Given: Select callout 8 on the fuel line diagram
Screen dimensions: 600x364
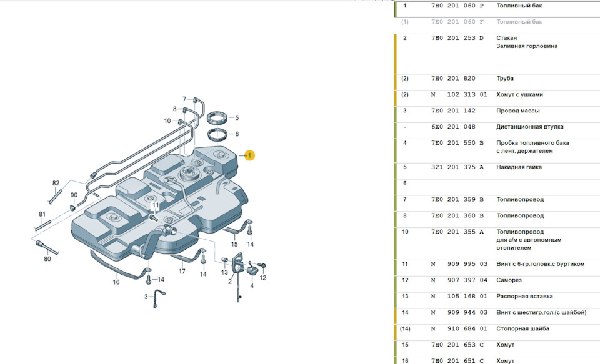Looking at the screenshot, I should pyautogui.click(x=175, y=109).
